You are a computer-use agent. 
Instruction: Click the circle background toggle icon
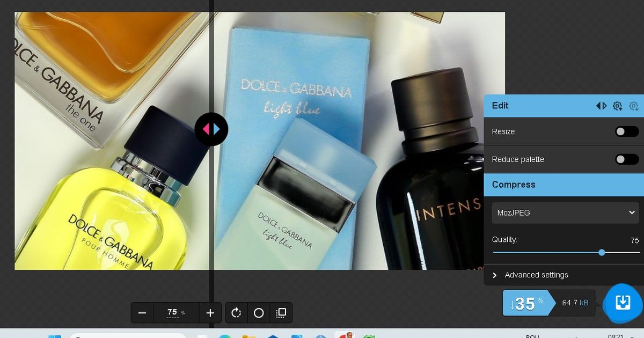tap(259, 313)
